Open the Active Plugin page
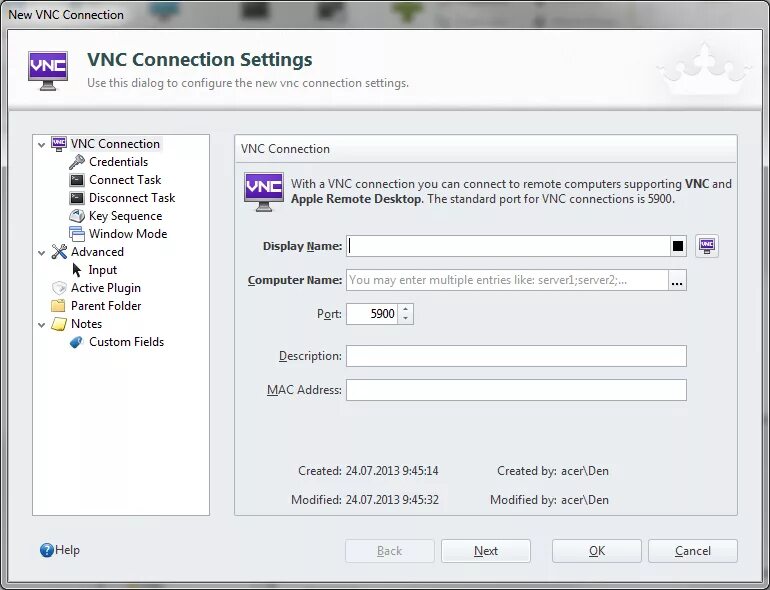Image resolution: width=770 pixels, height=590 pixels. tap(106, 288)
